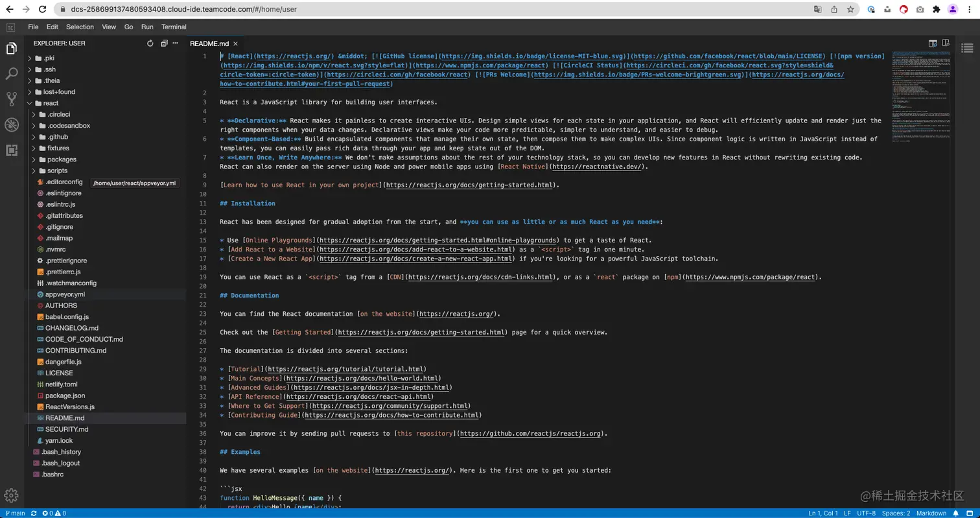The image size is (980, 518).
Task: Open the Explorer view in activity bar
Action: 11,49
